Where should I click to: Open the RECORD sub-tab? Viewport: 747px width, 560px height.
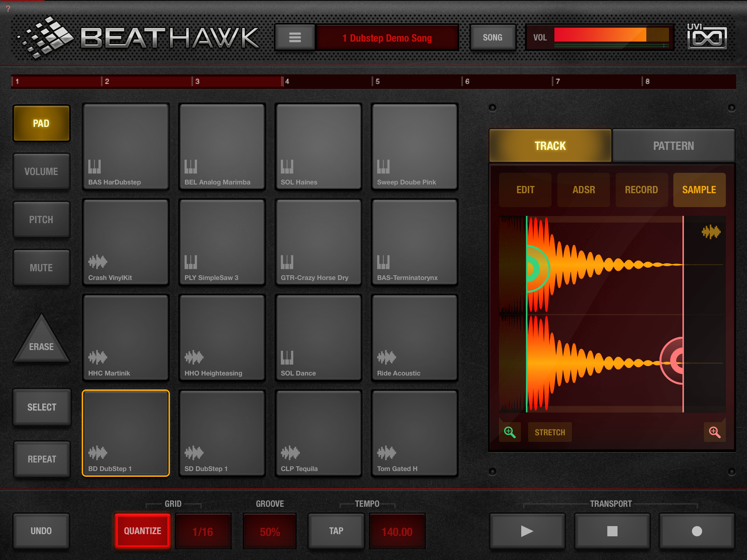click(x=642, y=190)
